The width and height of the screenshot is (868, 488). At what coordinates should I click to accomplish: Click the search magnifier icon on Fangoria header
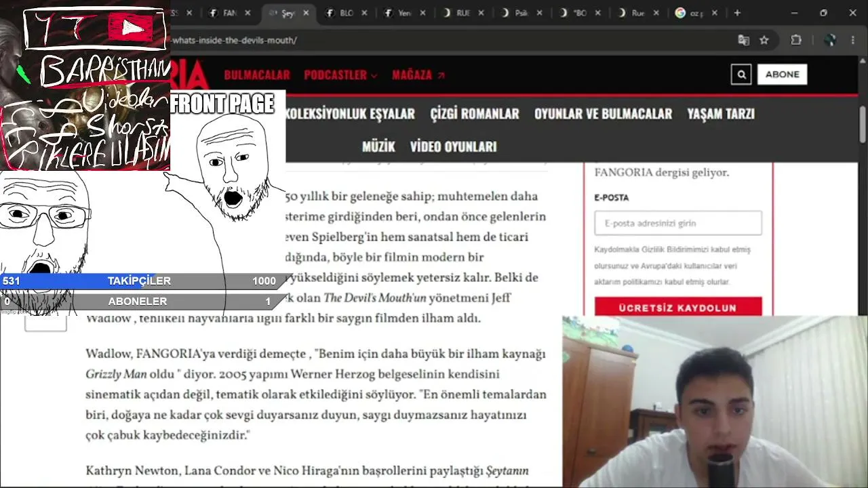[x=741, y=75]
